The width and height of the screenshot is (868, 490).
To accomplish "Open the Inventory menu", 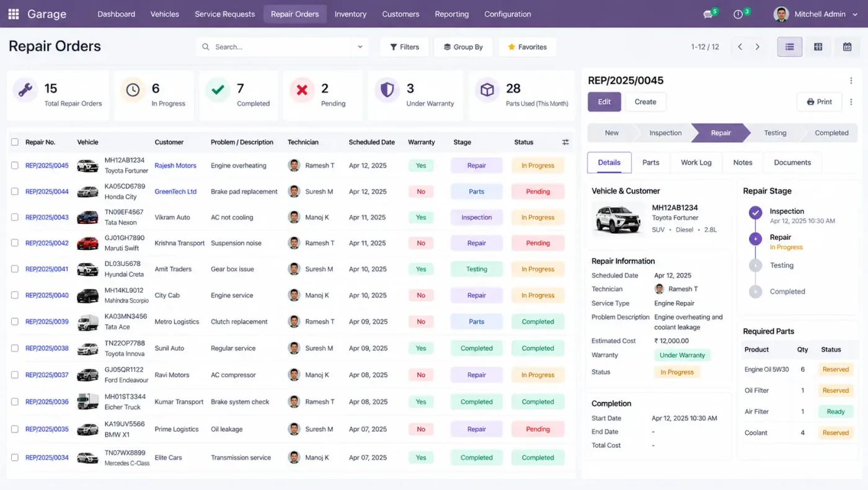I will tap(350, 14).
